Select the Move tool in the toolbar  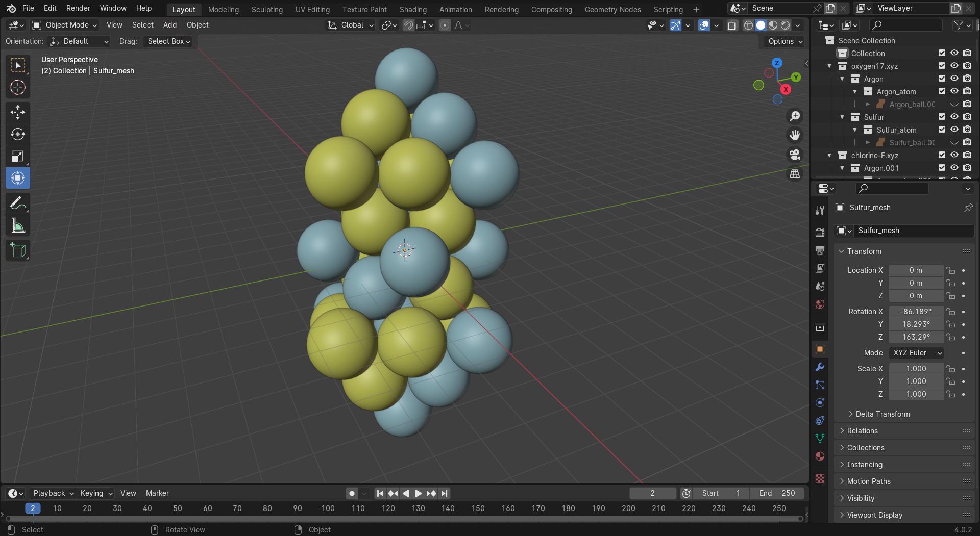tap(18, 112)
